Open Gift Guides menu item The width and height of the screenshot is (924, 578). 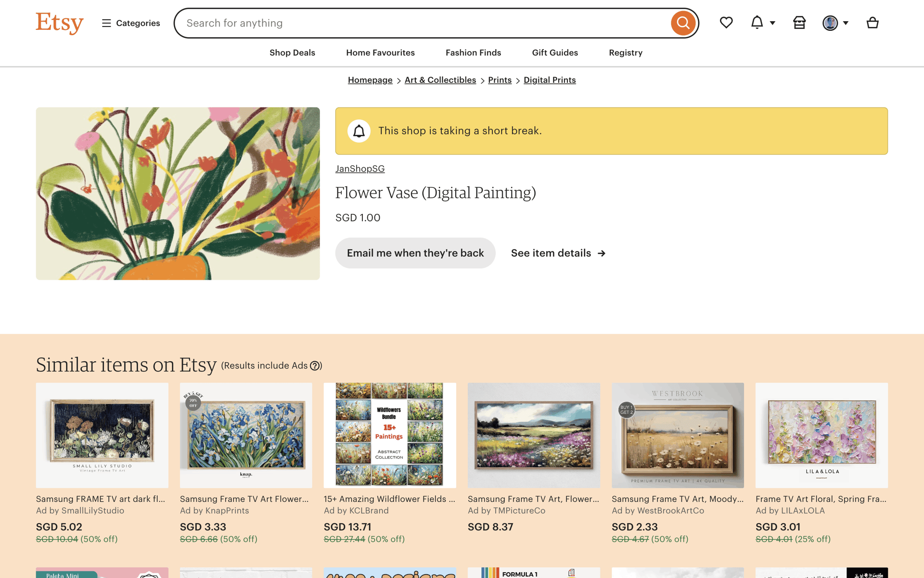[555, 53]
